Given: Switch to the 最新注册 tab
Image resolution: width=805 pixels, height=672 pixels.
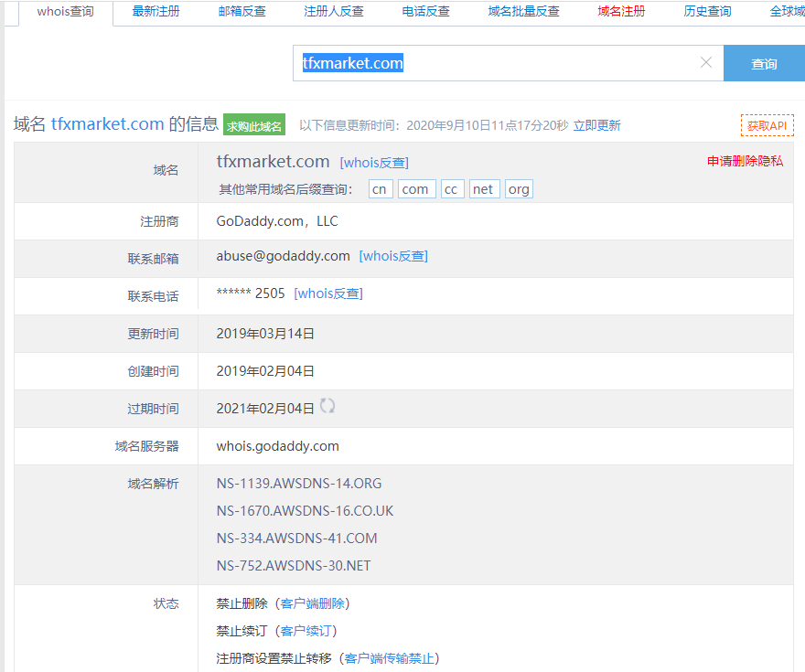Looking at the screenshot, I should click(156, 12).
